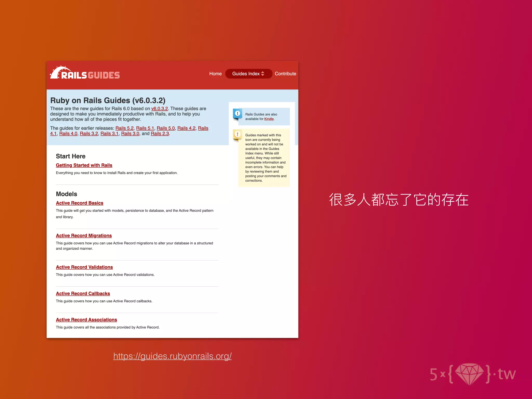Open the Rails 5.0 guides link
Image resolution: width=532 pixels, height=399 pixels.
click(x=166, y=128)
